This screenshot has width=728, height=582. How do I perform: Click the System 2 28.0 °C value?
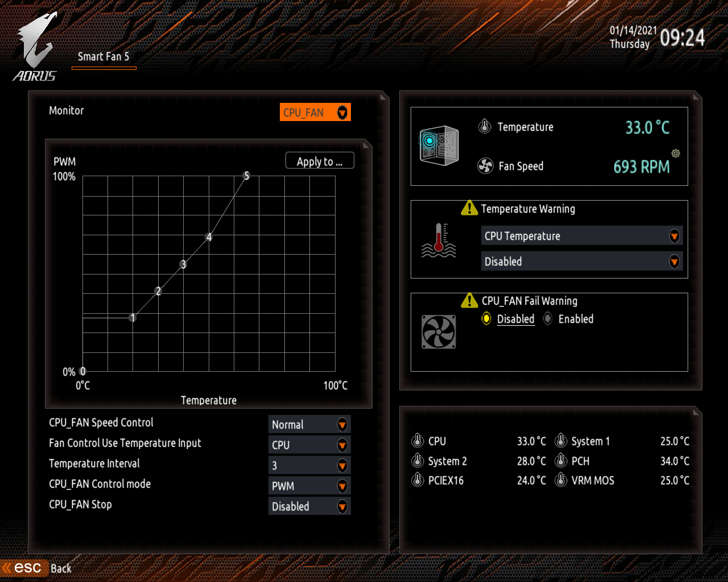pos(531,461)
